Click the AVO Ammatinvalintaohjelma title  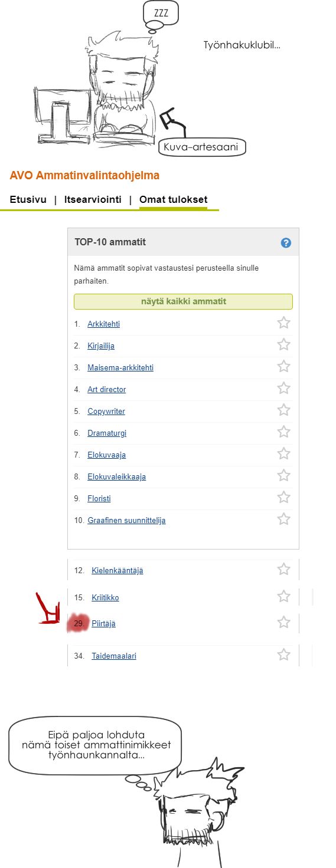(84, 175)
